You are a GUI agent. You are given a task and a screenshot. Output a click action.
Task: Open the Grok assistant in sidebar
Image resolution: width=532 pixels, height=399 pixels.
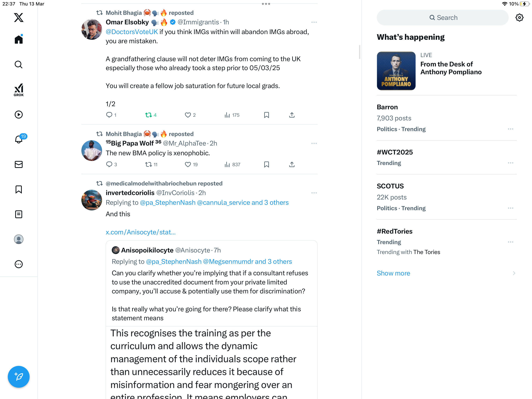18,90
